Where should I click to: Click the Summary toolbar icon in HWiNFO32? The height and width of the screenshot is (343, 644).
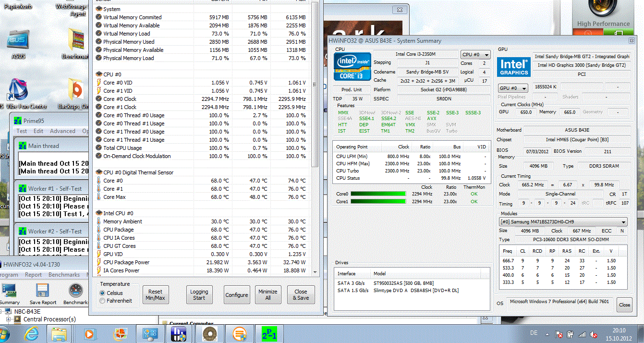(x=9, y=290)
